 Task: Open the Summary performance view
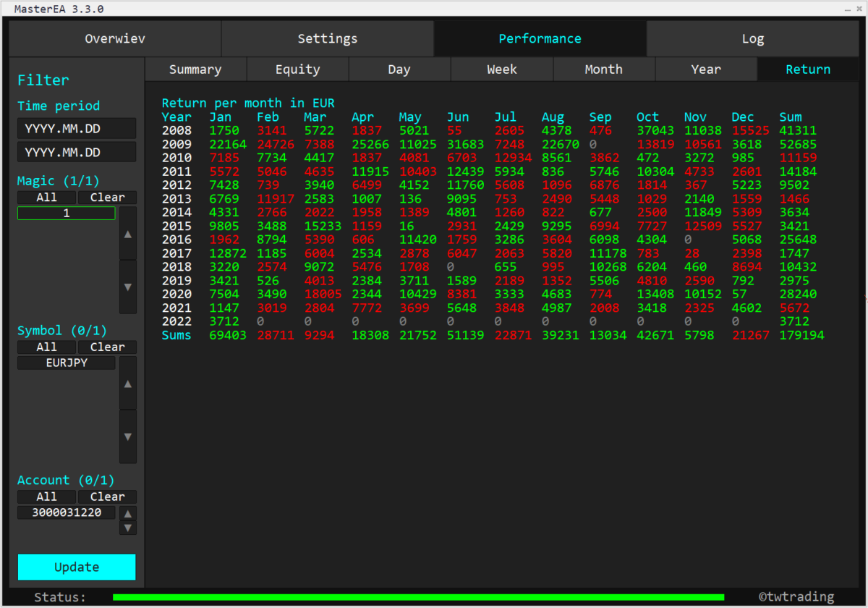[195, 69]
